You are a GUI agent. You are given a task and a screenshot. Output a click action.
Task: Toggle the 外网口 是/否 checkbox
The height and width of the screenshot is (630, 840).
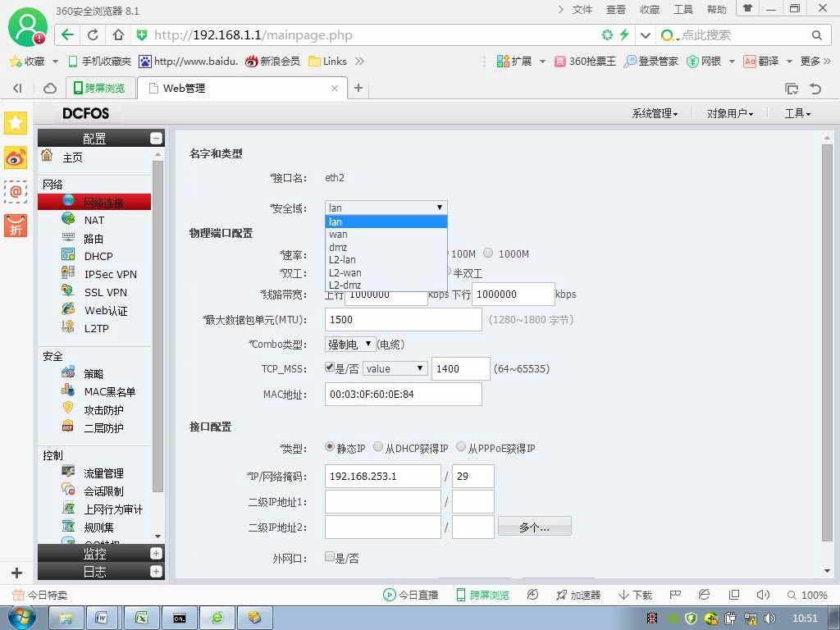pyautogui.click(x=330, y=557)
